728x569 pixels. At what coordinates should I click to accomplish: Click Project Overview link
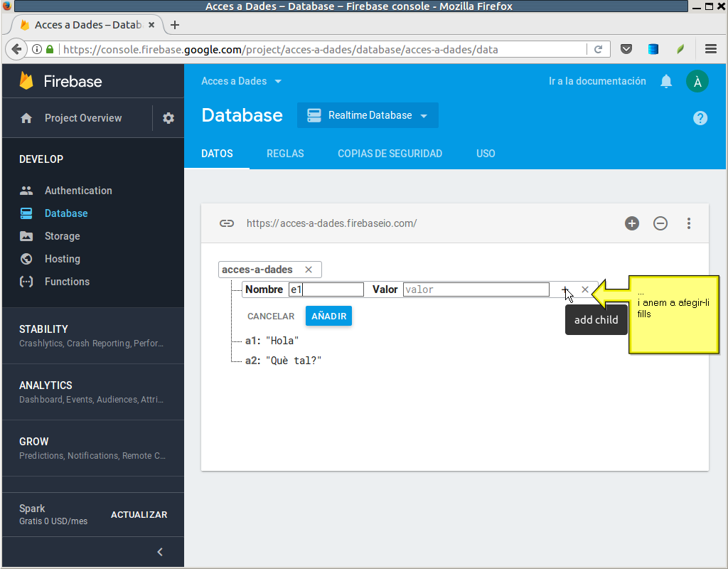pyautogui.click(x=83, y=118)
